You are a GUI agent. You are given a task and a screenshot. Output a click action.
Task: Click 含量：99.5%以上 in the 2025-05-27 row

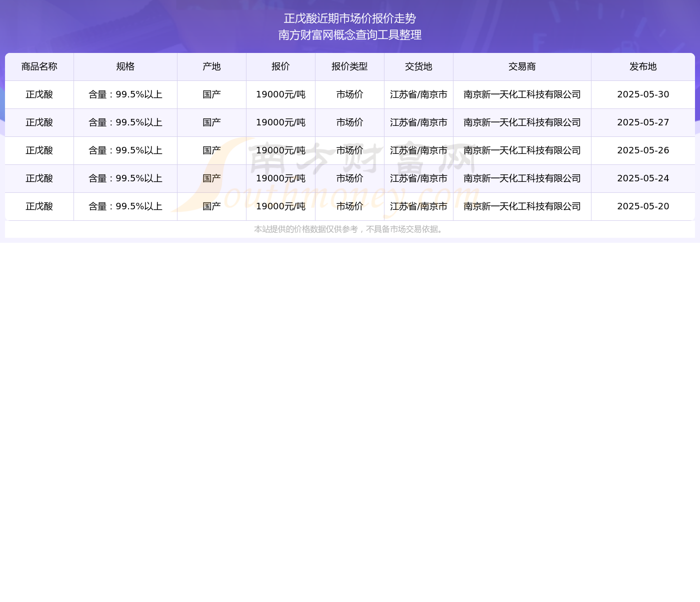coord(125,122)
